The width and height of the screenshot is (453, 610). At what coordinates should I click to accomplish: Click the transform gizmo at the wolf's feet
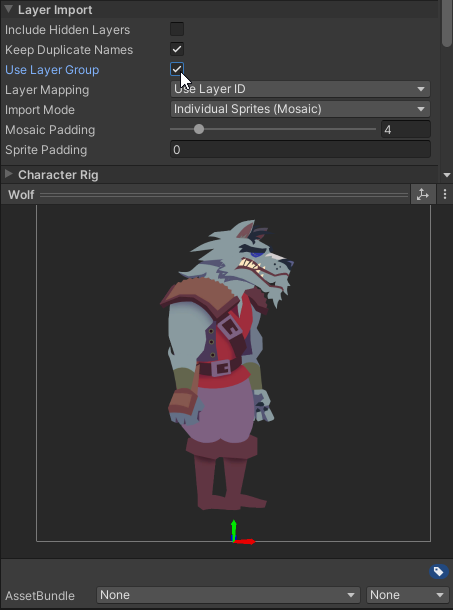[242, 532]
